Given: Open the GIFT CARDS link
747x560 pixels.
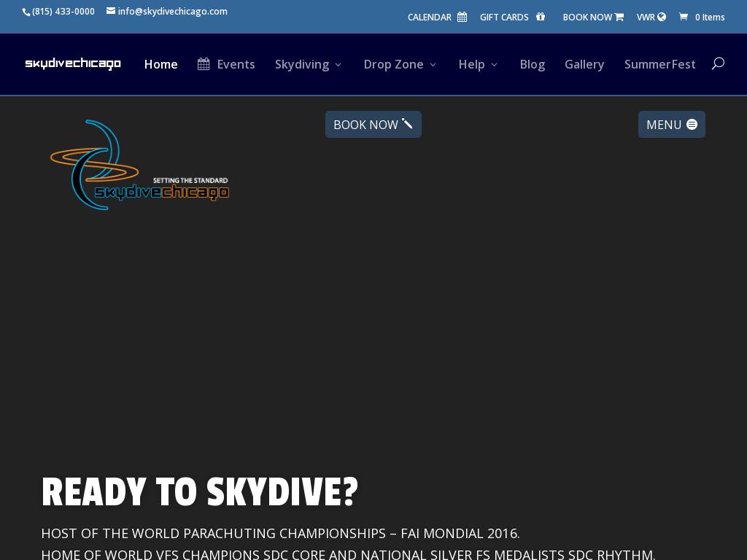Looking at the screenshot, I should 512,17.
